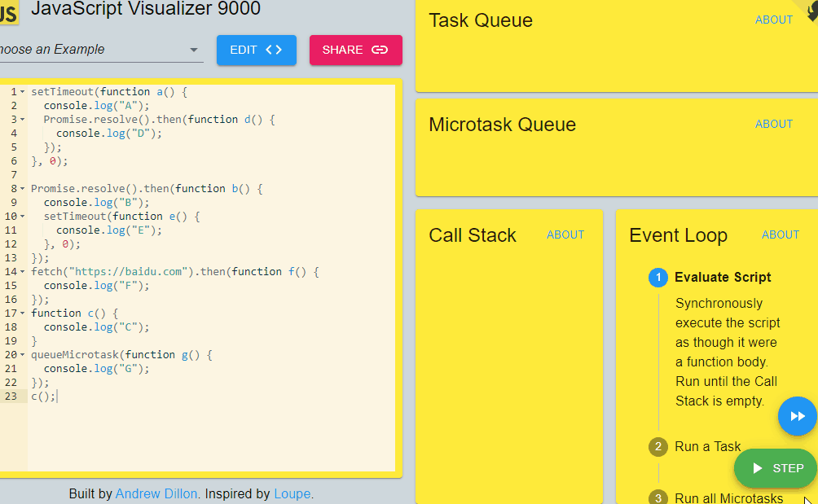
Task: Open the Choose an Example dropdown
Action: point(101,50)
